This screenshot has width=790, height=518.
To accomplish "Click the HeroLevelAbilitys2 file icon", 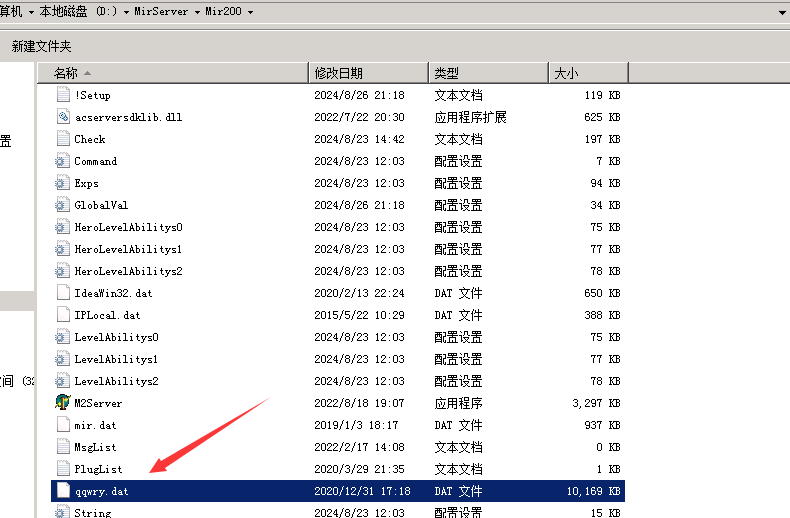I will (62, 271).
